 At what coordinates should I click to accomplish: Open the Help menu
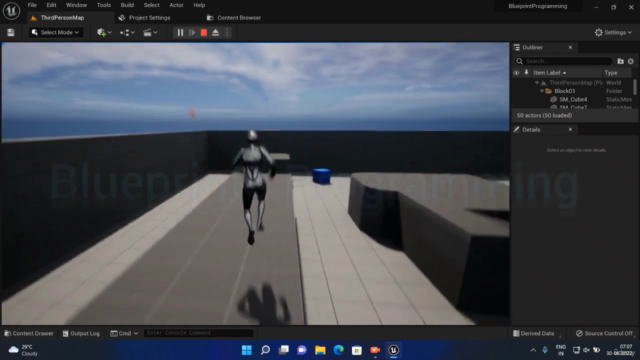pos(199,5)
